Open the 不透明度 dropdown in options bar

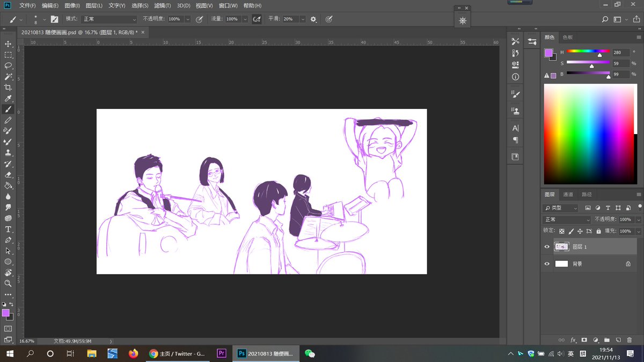(187, 19)
